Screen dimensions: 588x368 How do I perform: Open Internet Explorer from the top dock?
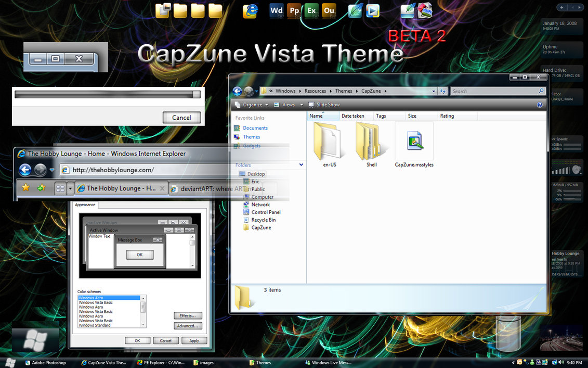(x=251, y=10)
